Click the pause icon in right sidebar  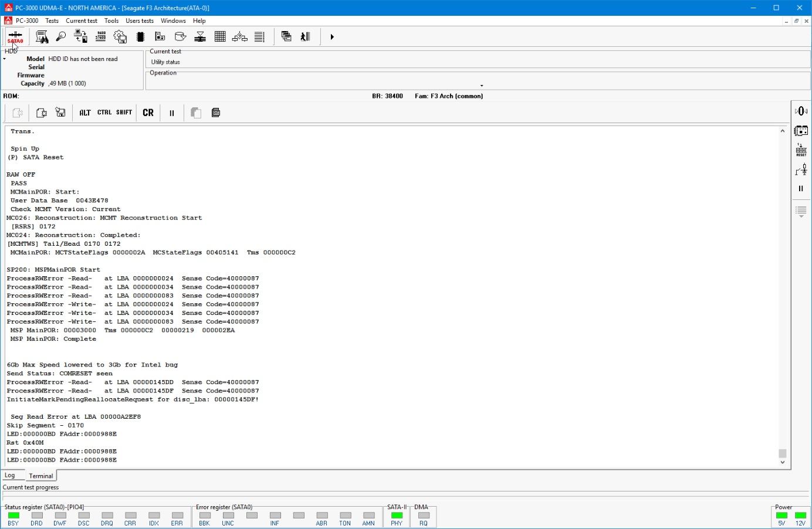801,189
